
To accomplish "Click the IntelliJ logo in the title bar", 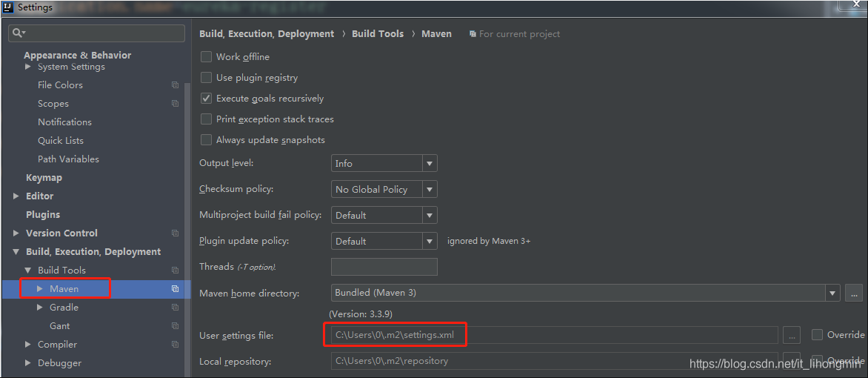I will pyautogui.click(x=7, y=7).
